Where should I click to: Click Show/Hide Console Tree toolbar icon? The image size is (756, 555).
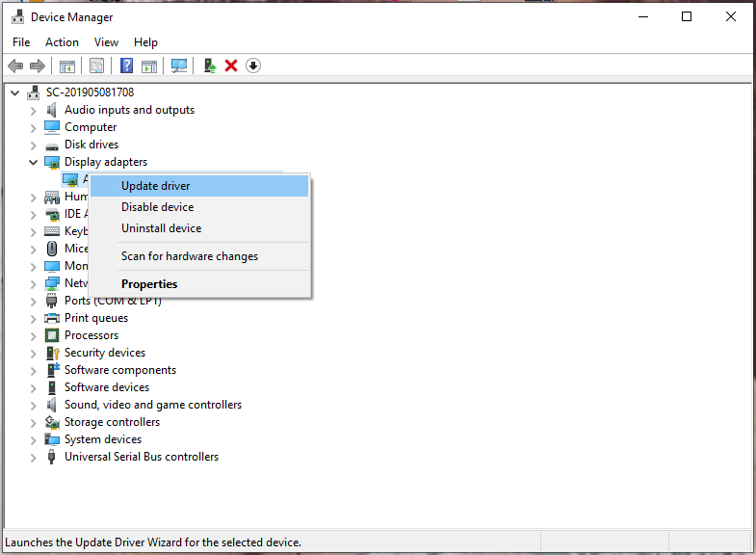[x=67, y=66]
